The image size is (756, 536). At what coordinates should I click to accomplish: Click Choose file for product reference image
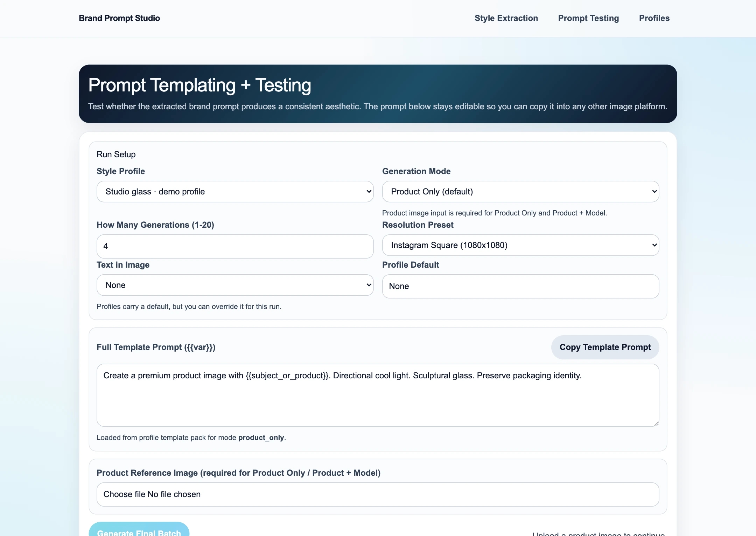[x=124, y=494]
